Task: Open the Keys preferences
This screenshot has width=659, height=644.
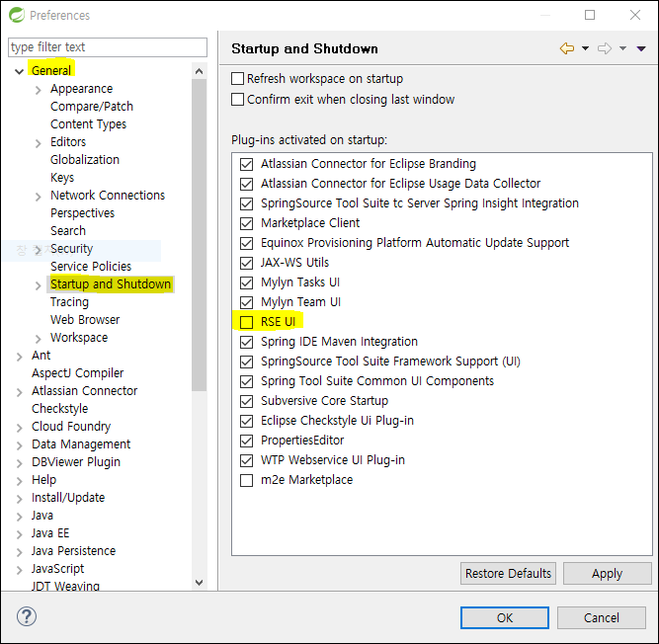Action: tap(62, 178)
